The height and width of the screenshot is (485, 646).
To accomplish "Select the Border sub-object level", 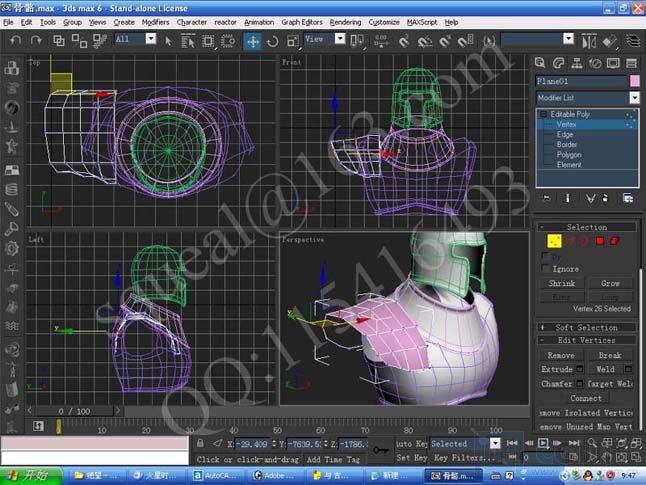I will click(567, 144).
